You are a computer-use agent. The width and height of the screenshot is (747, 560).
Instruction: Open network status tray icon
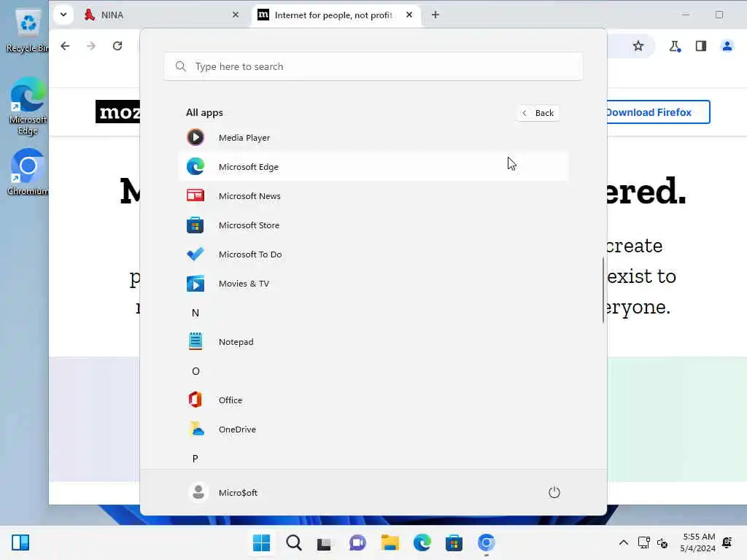pos(643,542)
